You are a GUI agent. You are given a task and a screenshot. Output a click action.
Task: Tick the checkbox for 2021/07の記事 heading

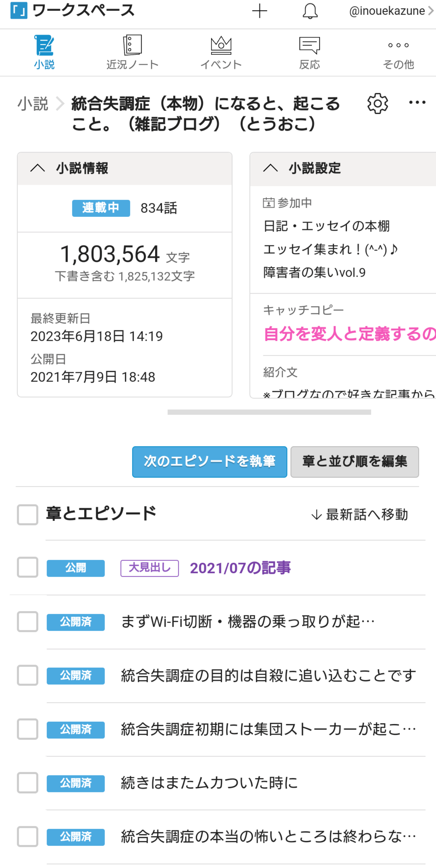tap(28, 567)
